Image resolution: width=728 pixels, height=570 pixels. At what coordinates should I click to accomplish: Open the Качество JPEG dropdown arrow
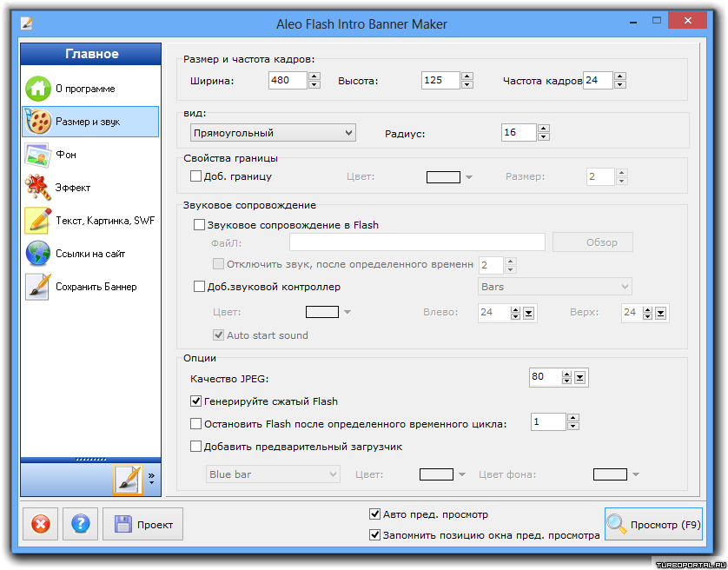[580, 378]
